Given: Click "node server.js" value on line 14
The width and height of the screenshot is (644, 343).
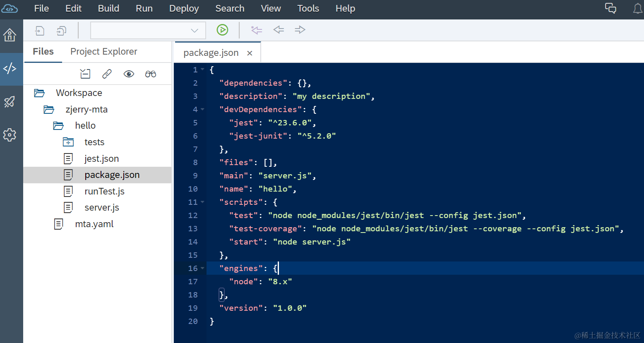Looking at the screenshot, I should [312, 242].
